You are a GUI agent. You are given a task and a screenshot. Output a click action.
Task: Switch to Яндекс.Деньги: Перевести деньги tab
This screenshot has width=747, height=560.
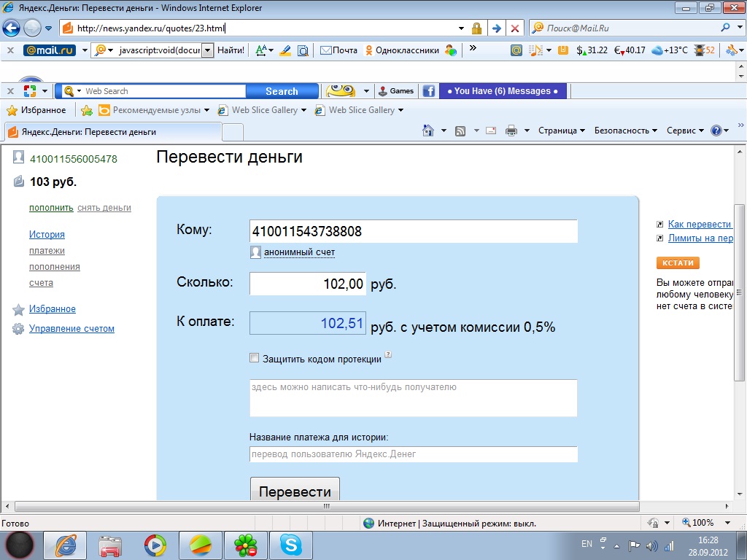pyautogui.click(x=113, y=132)
